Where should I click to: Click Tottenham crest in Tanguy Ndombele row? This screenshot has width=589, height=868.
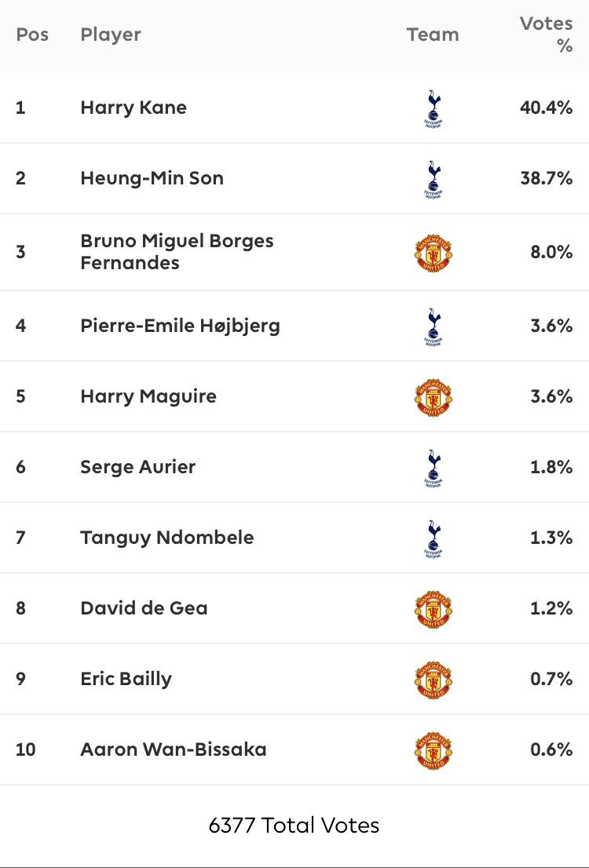point(433,538)
